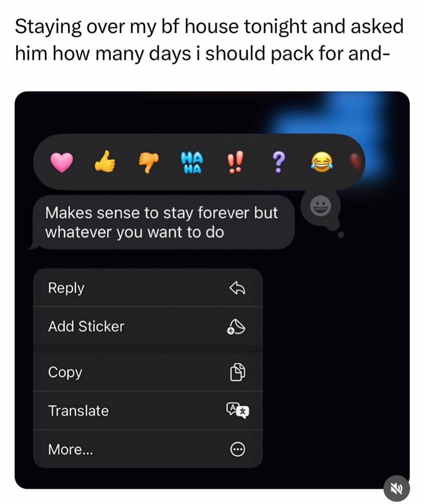Tap the message bubble text

(x=162, y=222)
